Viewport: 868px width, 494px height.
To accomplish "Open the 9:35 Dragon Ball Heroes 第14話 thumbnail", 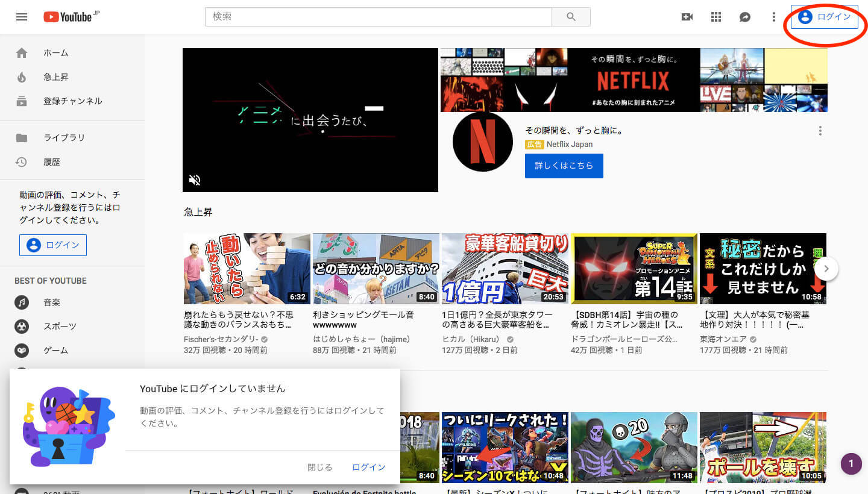I will click(x=634, y=269).
